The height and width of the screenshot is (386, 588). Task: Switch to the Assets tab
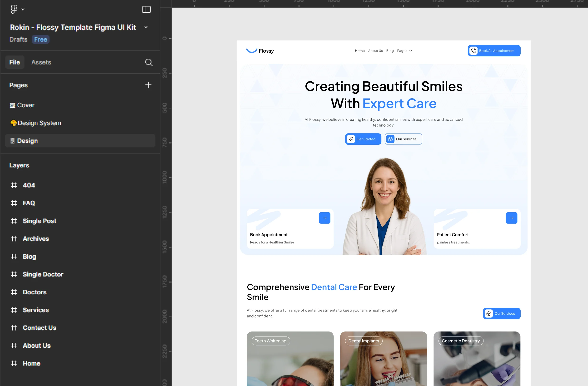pyautogui.click(x=41, y=62)
